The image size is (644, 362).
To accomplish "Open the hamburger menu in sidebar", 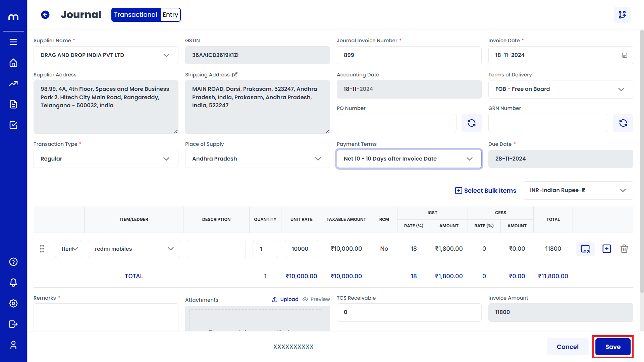I will pos(13,42).
